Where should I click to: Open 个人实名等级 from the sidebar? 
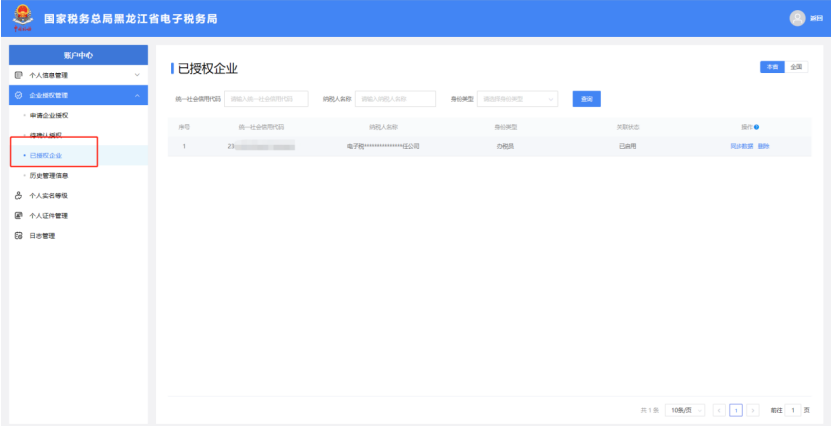48,196
